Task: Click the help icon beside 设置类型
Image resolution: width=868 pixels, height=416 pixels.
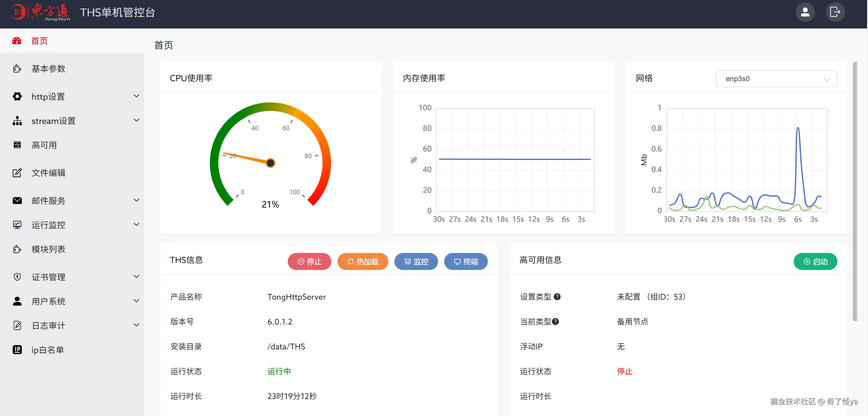Action: coord(557,297)
